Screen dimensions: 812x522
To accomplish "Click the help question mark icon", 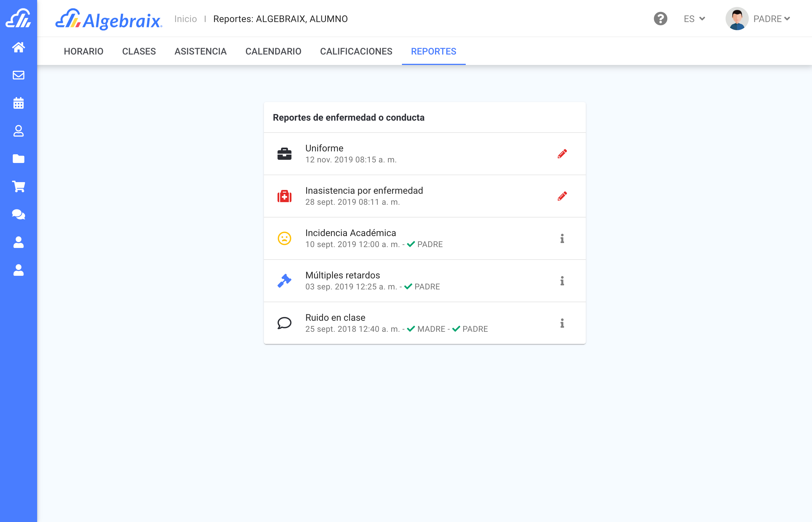I will tap(660, 19).
